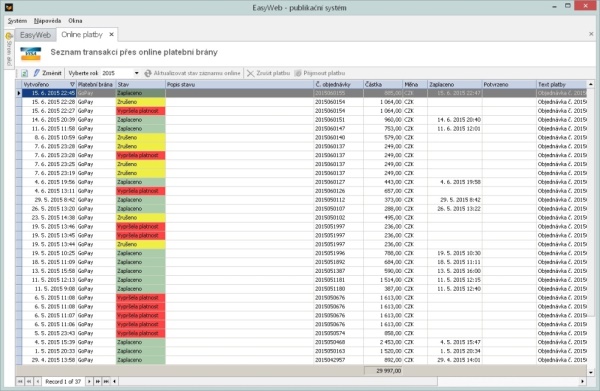
Task: Open the Okna menu
Action: [x=75, y=21]
